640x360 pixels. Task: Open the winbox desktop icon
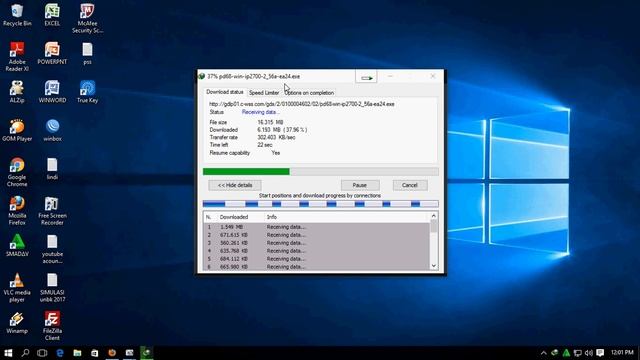click(x=52, y=131)
